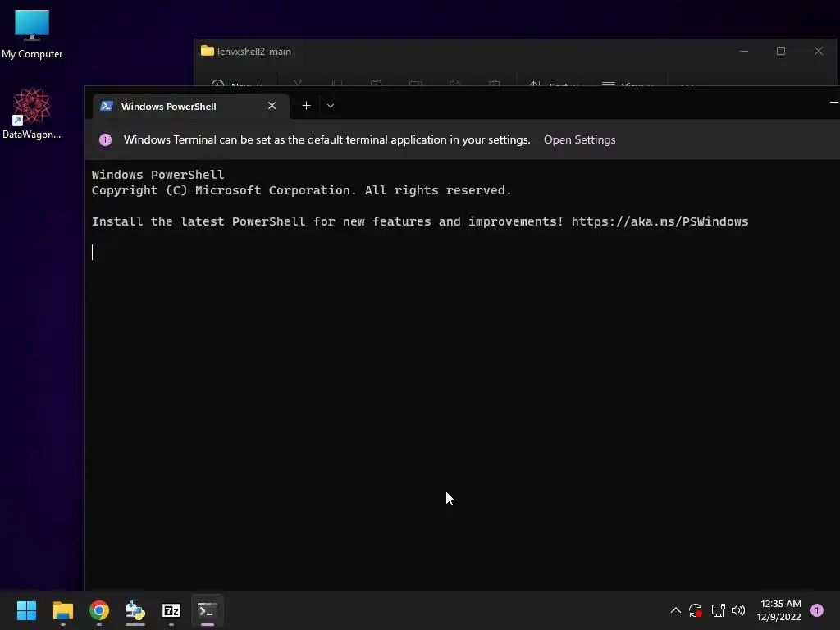
Task: Close the Windows PowerShell tab
Action: point(272,106)
